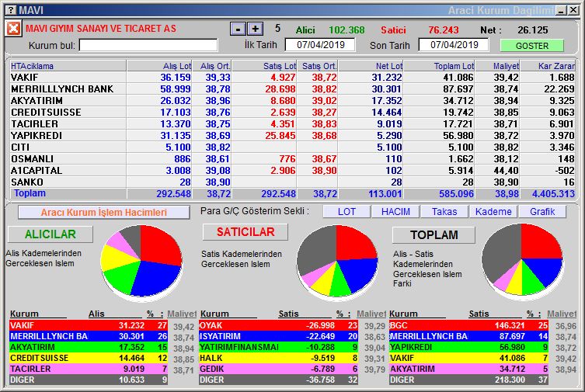585x392 pixels.
Task: Sort by Satış Ort. column header
Action: [x=317, y=66]
